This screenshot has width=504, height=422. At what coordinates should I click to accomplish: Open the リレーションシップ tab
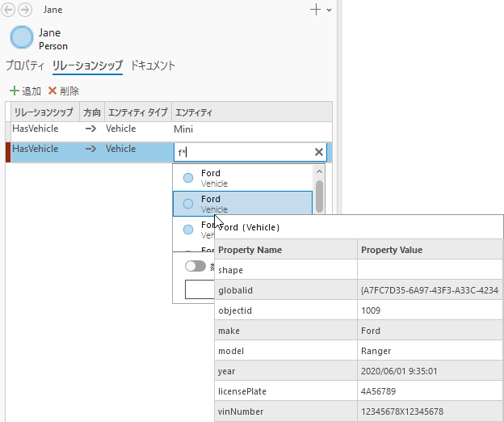[x=87, y=65]
